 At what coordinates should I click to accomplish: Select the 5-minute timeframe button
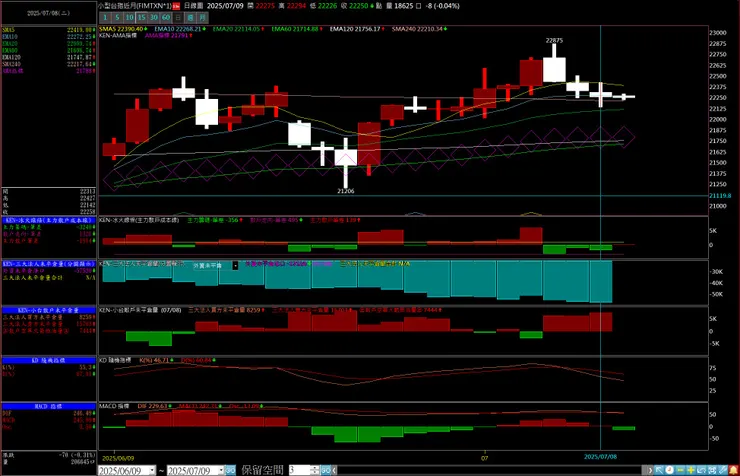click(x=117, y=17)
